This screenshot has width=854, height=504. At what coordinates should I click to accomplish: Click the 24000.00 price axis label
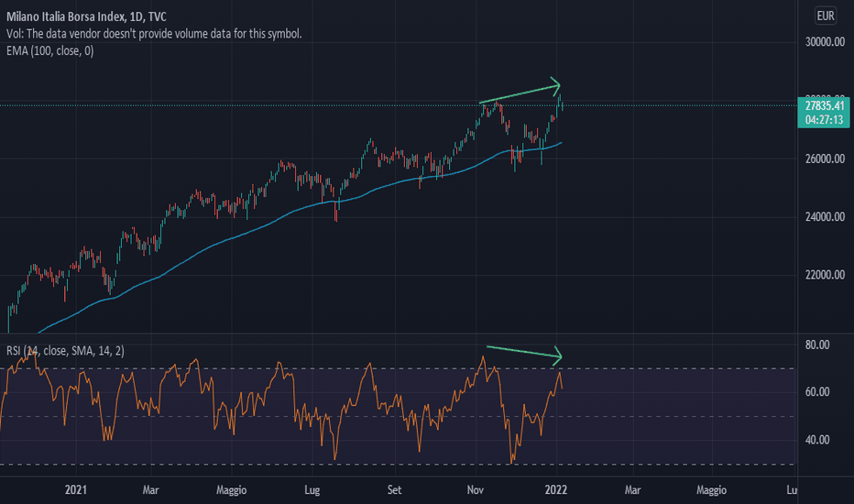coord(825,217)
